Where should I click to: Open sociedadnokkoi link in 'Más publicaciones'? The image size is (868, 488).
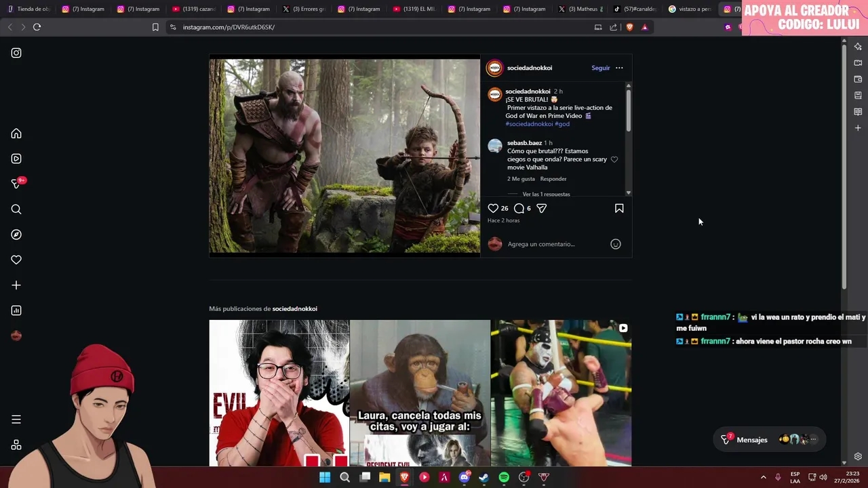295,308
